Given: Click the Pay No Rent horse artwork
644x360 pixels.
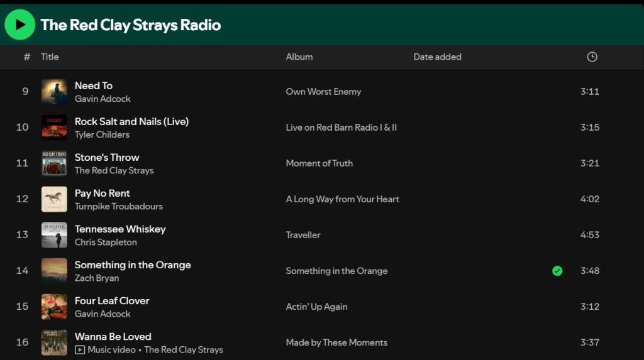Looking at the screenshot, I should (x=54, y=199).
